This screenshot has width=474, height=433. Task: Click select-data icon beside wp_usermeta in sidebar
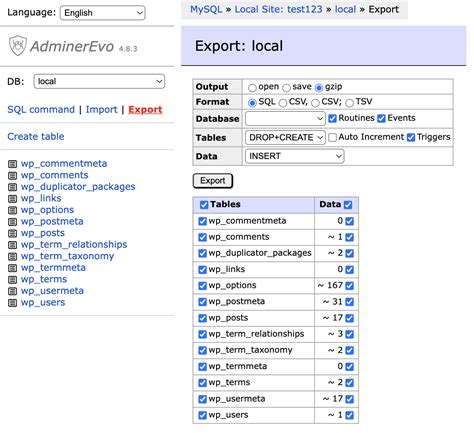pos(12,291)
